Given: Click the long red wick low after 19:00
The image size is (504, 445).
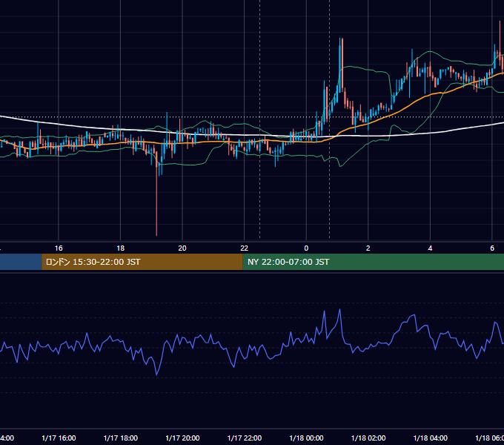Looking at the screenshot, I should coord(156,234).
